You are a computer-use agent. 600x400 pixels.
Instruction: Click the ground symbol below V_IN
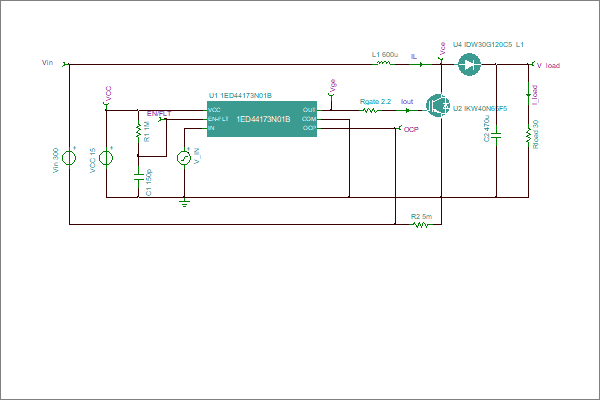click(184, 203)
